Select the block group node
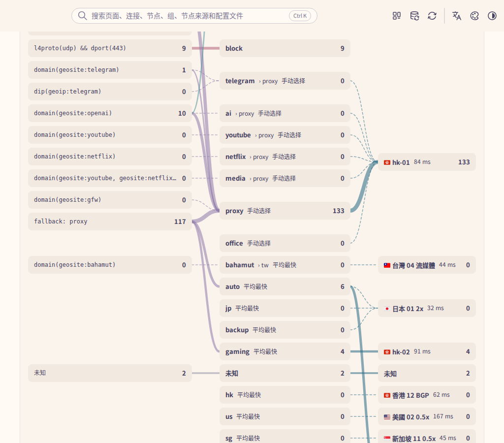 [x=285, y=48]
